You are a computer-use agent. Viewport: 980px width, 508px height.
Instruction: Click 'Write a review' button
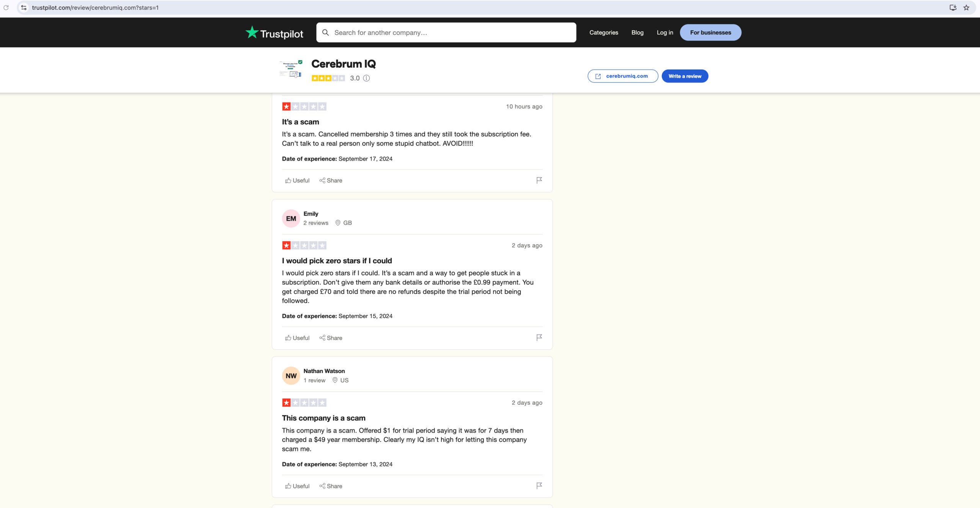click(x=684, y=76)
